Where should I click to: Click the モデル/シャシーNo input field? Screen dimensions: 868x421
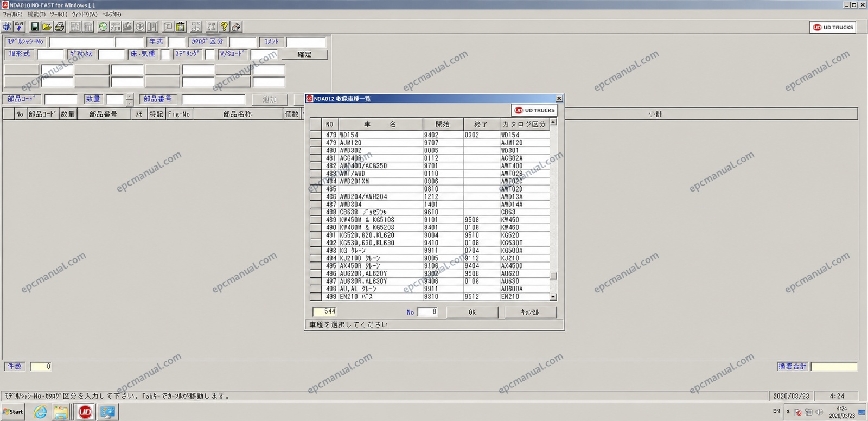[81, 42]
